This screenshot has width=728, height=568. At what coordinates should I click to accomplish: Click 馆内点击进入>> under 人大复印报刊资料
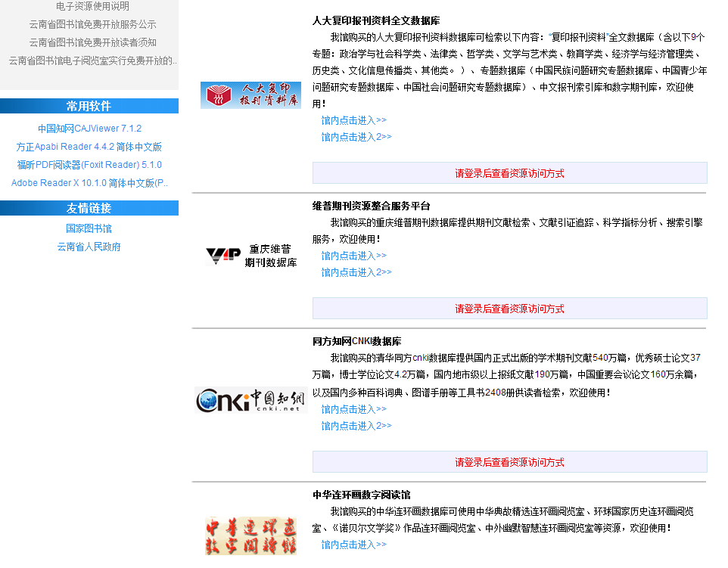pos(353,120)
